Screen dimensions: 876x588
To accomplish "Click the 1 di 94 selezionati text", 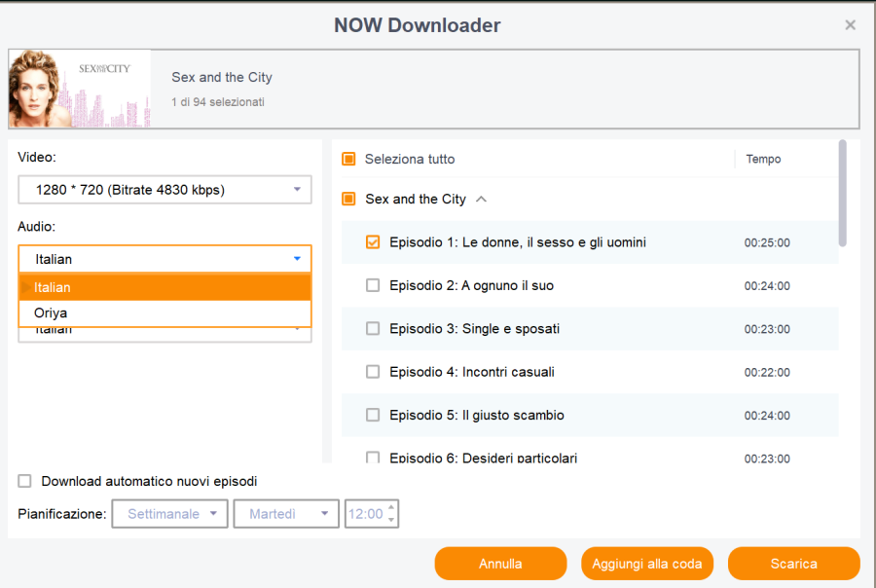I will coord(218,102).
